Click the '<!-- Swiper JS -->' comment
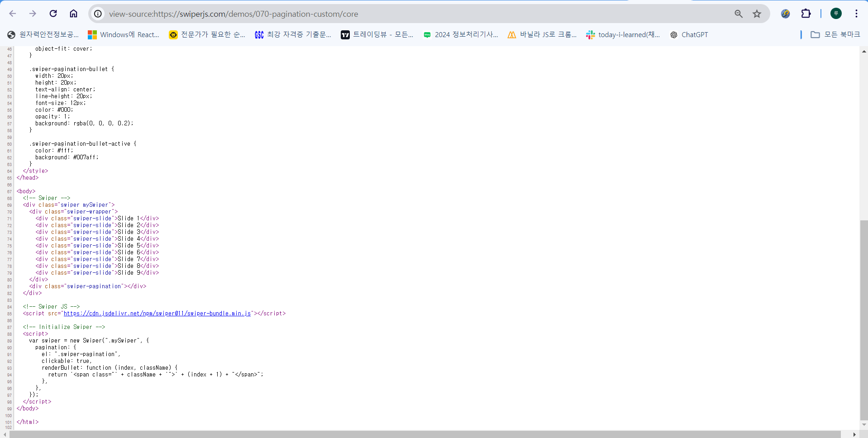 point(51,306)
